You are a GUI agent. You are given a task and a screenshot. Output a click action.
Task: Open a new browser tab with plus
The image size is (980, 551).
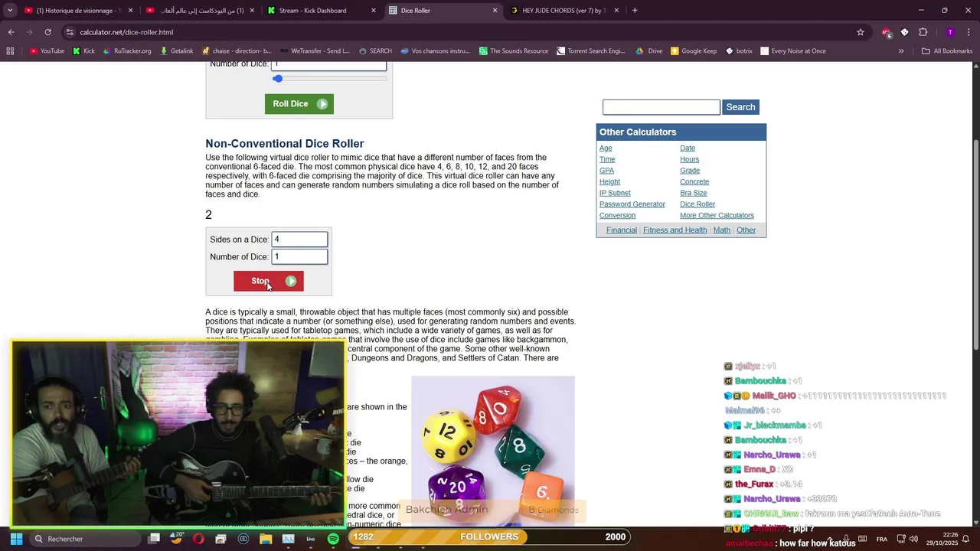[x=635, y=11]
